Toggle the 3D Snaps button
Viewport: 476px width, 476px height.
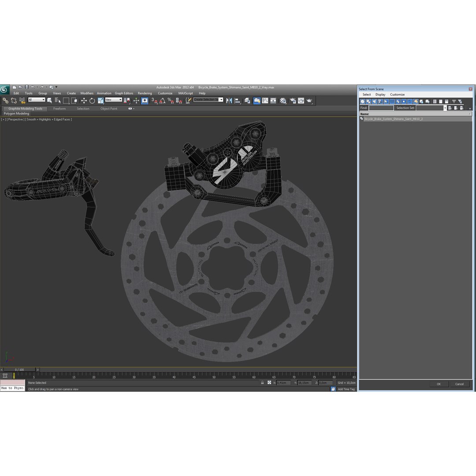[154, 100]
